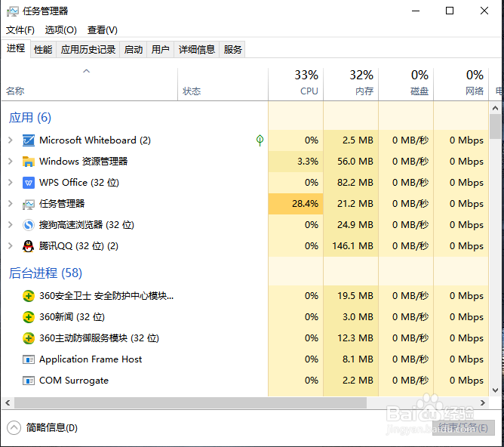Open the 文件(F) menu
The width and height of the screenshot is (504, 447).
pos(20,30)
